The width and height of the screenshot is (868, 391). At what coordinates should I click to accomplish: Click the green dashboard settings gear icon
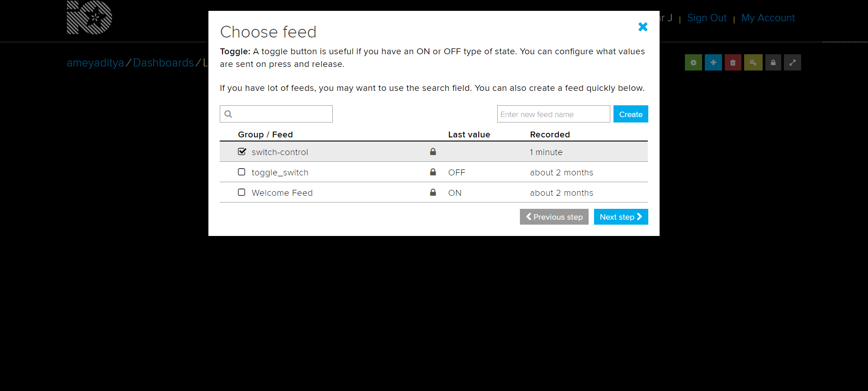coord(693,62)
